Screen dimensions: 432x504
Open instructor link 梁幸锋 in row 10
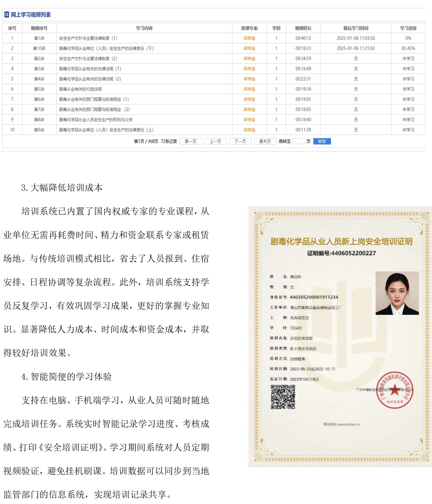pyautogui.click(x=249, y=130)
